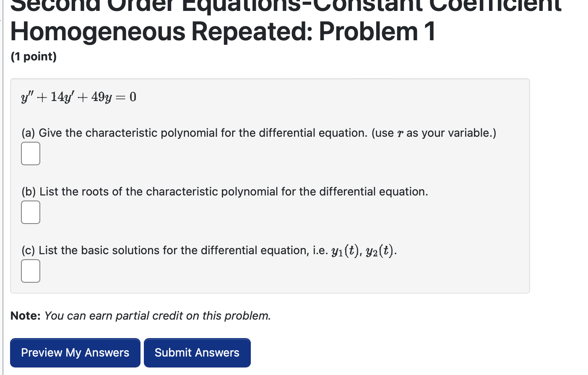The width and height of the screenshot is (588, 375).
Task: Select the roots answer input field
Action: pos(31,212)
